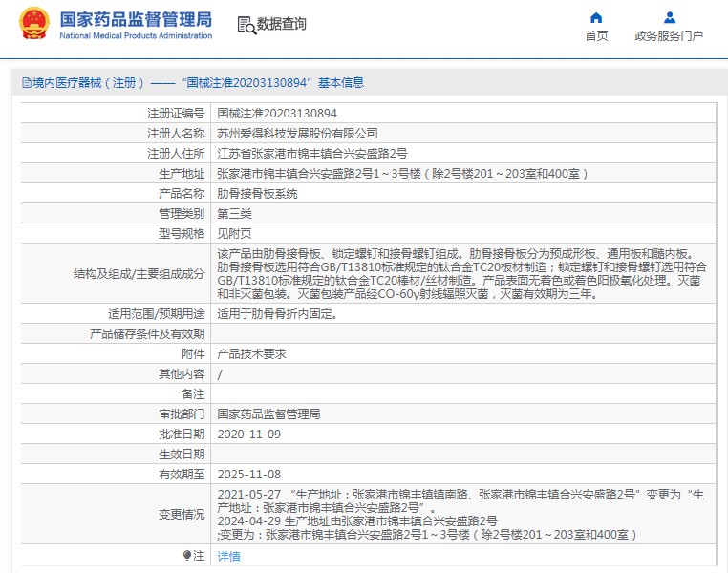Image resolution: width=728 pixels, height=573 pixels.
Task: Click the 数据查询 label
Action: coord(281,24)
